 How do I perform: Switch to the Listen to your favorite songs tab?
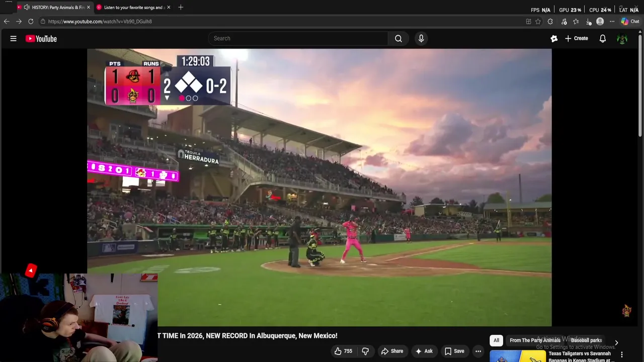pos(134,8)
